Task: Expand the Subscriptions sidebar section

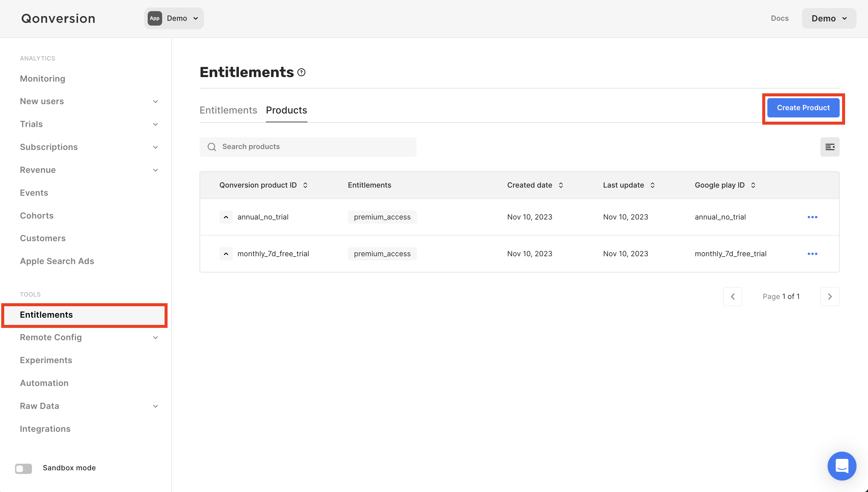Action: [x=155, y=147]
